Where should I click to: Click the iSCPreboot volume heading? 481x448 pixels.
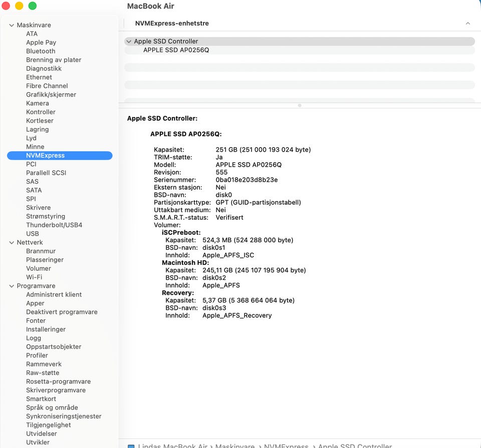click(181, 233)
